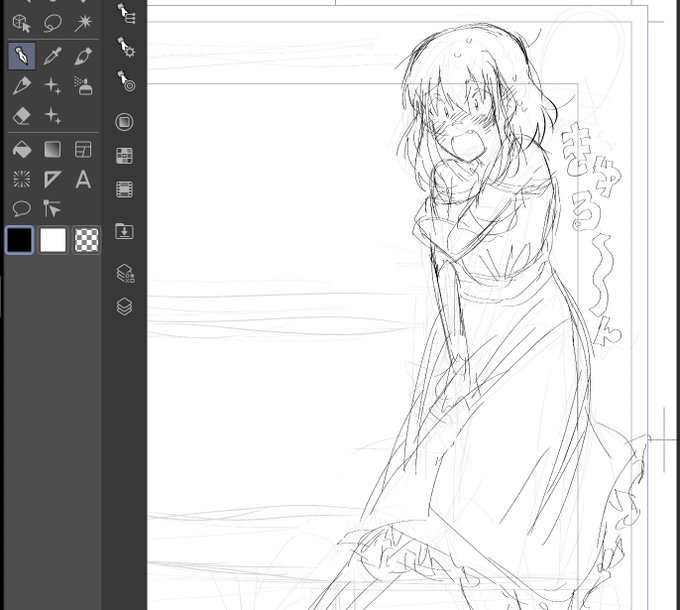Open the Brush Size palette target icon
This screenshot has height=610, width=680.
126,81
